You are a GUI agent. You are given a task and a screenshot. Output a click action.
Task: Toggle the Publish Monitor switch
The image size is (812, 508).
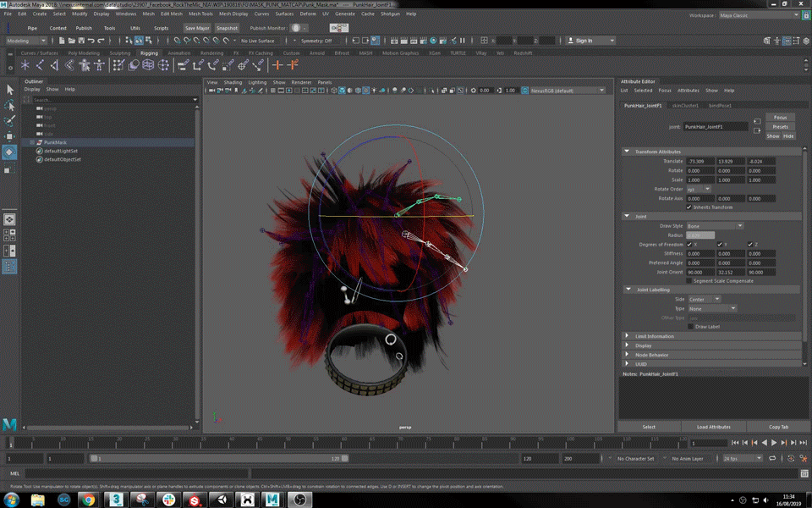299,28
